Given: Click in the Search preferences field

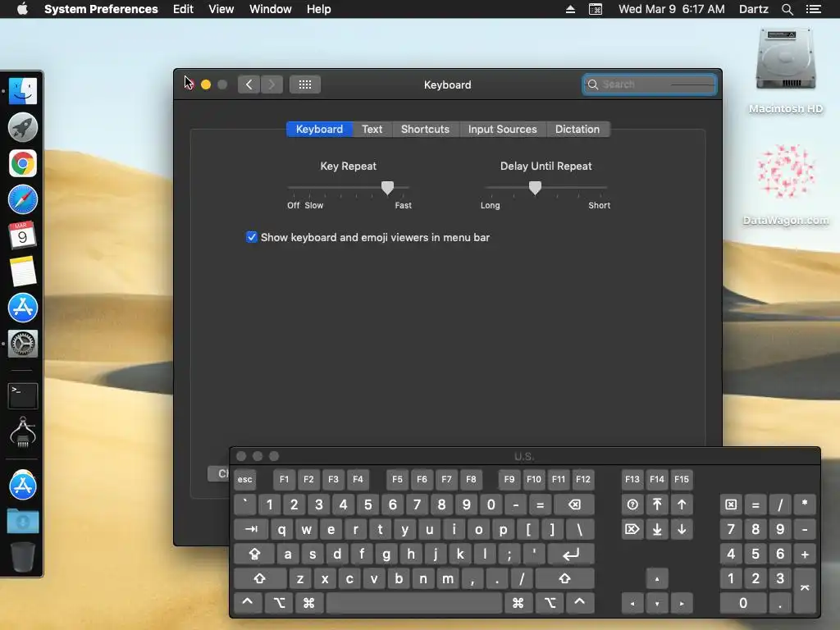Looking at the screenshot, I should coord(650,84).
